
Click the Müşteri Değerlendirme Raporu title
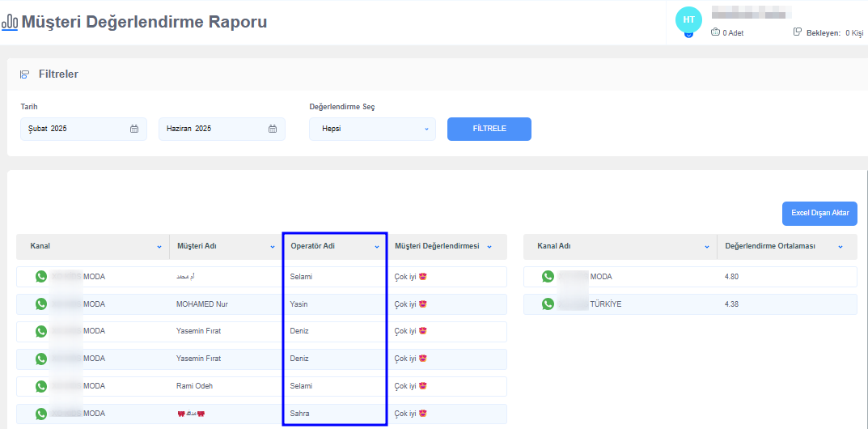tap(144, 22)
